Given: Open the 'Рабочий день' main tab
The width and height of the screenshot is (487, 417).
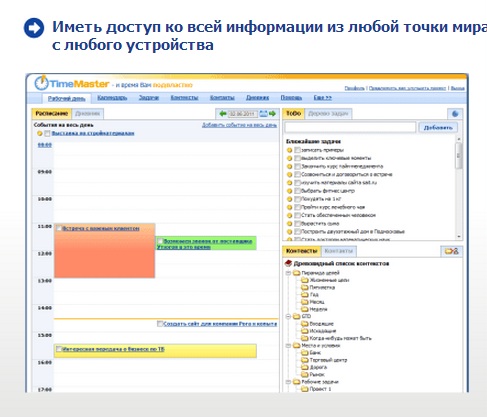Looking at the screenshot, I should 66,99.
